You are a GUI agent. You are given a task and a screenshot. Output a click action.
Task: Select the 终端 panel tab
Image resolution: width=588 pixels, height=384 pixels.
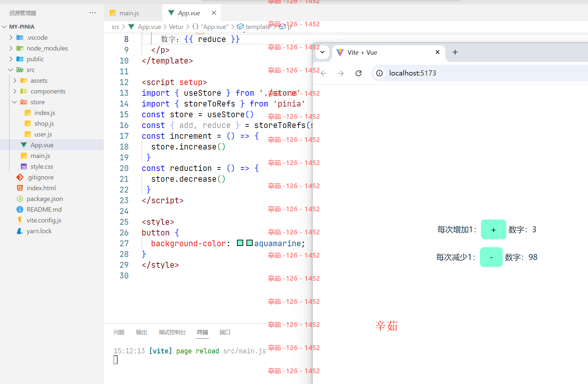(203, 332)
